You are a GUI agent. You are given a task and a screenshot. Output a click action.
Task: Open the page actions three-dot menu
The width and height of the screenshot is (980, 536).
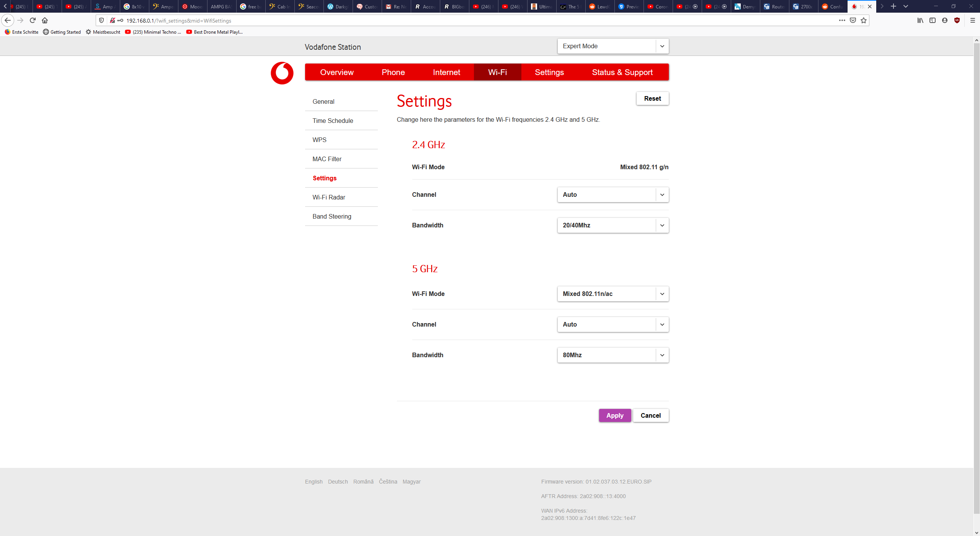click(x=842, y=20)
